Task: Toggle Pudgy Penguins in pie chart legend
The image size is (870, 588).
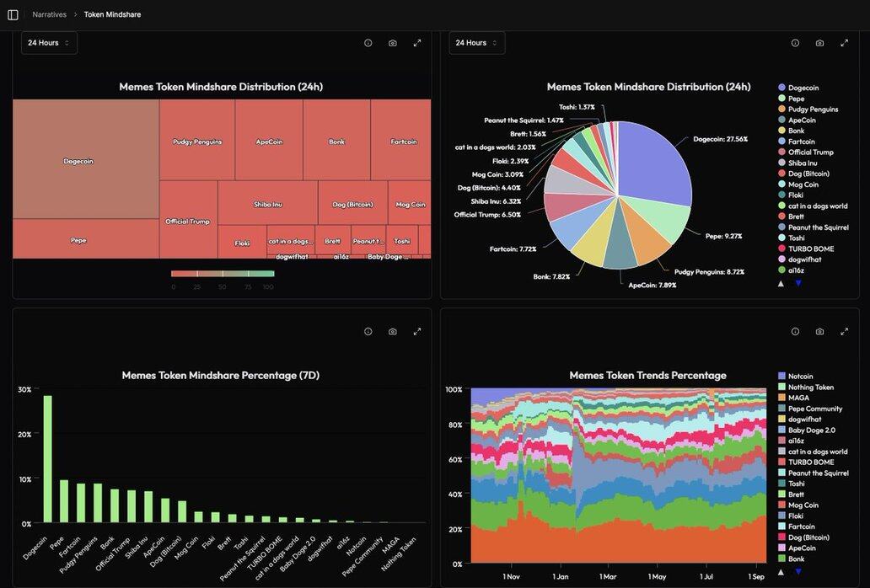Action: (808, 110)
